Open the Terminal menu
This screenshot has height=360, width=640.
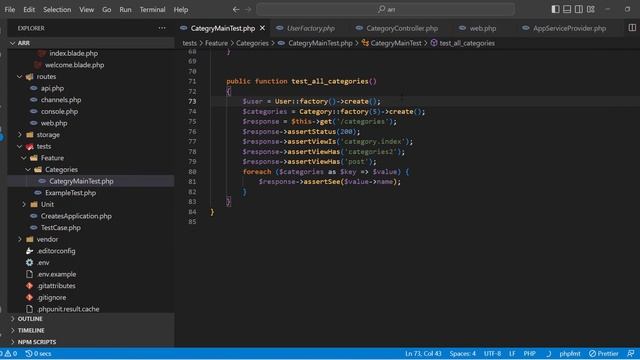coord(152,9)
